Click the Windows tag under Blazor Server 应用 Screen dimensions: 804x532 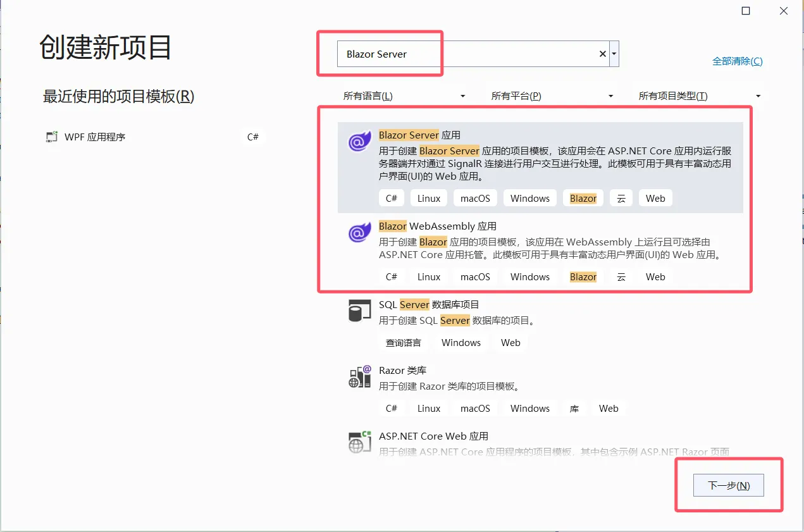(530, 198)
